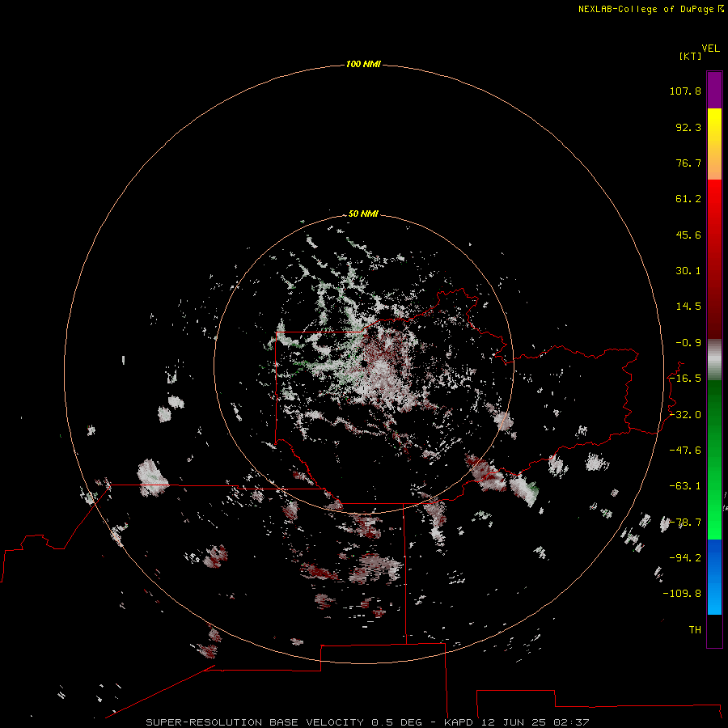
Task: Click the -0.9 velocity scale value
Action: click(x=688, y=343)
